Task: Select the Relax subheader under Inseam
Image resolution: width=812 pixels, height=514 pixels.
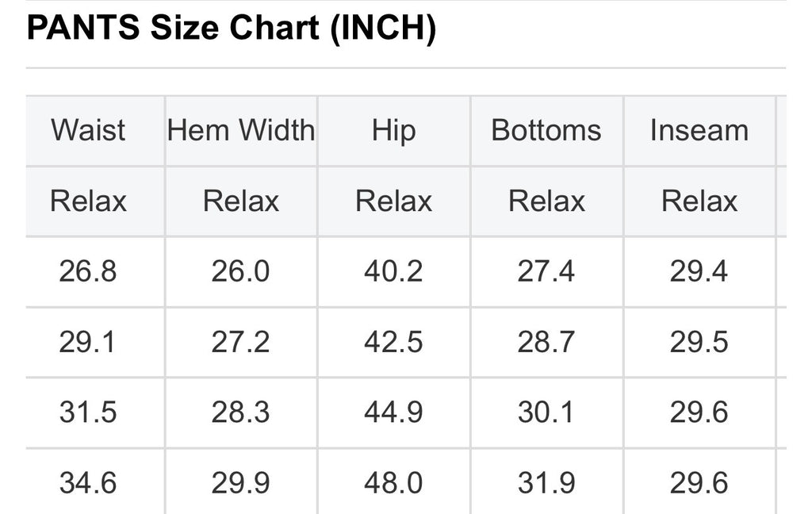Action: click(699, 201)
